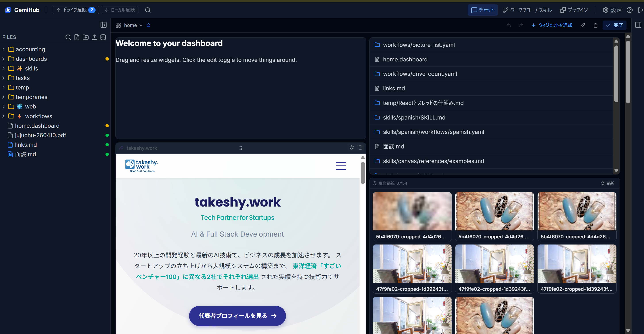Viewport: 644px width, 334px height.
Task: Open temp/Reactとスレッドの仕組み.md entry
Action: point(491,103)
